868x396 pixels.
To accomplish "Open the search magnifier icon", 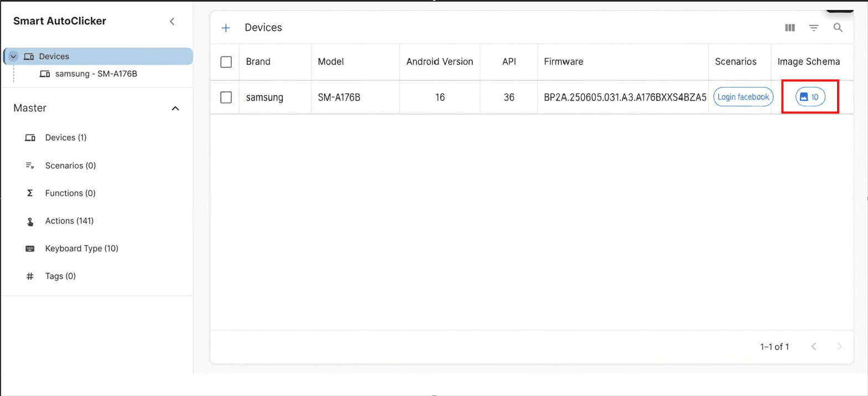I will (838, 28).
